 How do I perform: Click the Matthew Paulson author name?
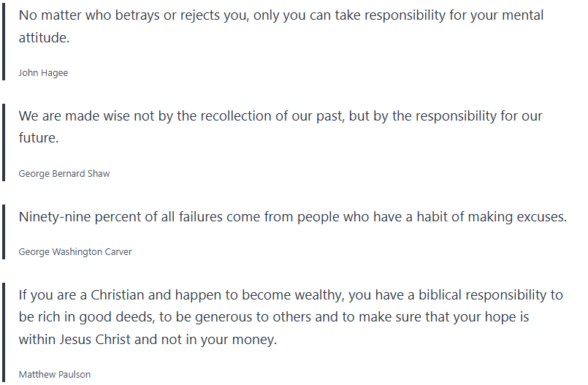coord(55,375)
